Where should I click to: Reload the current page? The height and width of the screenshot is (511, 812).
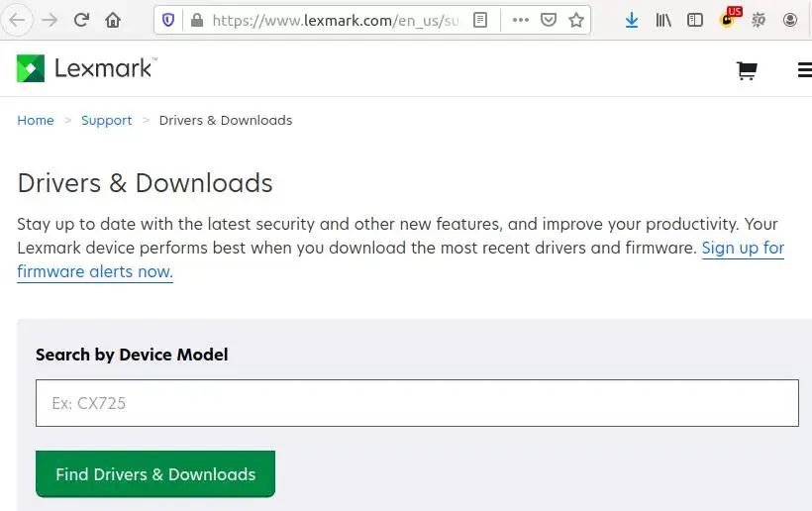[81, 20]
